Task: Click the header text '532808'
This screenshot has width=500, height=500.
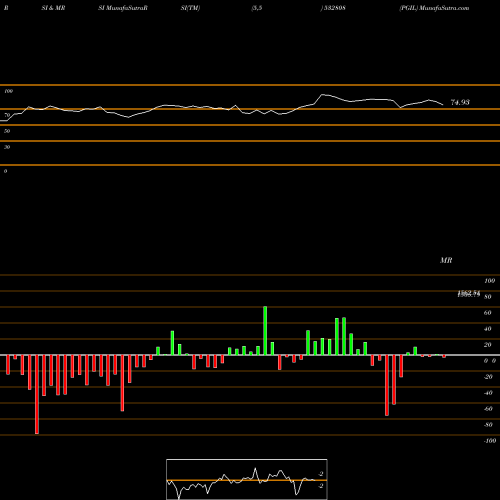Action: (x=334, y=8)
